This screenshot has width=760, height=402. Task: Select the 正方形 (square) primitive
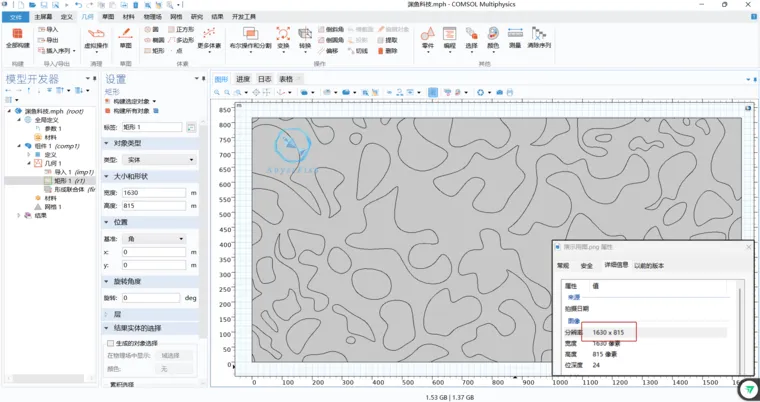[x=181, y=30]
